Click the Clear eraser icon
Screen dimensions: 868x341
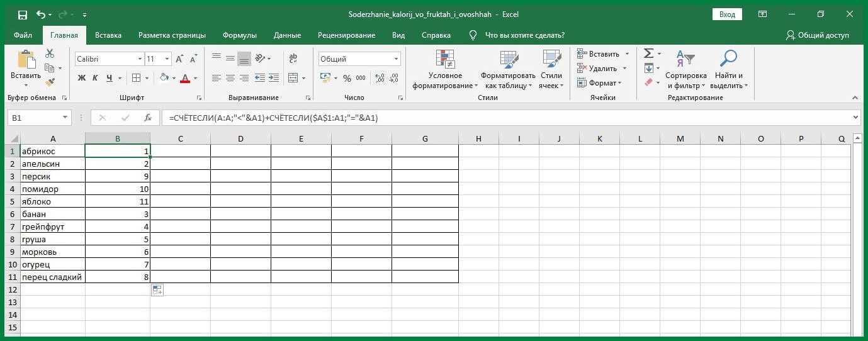(648, 82)
